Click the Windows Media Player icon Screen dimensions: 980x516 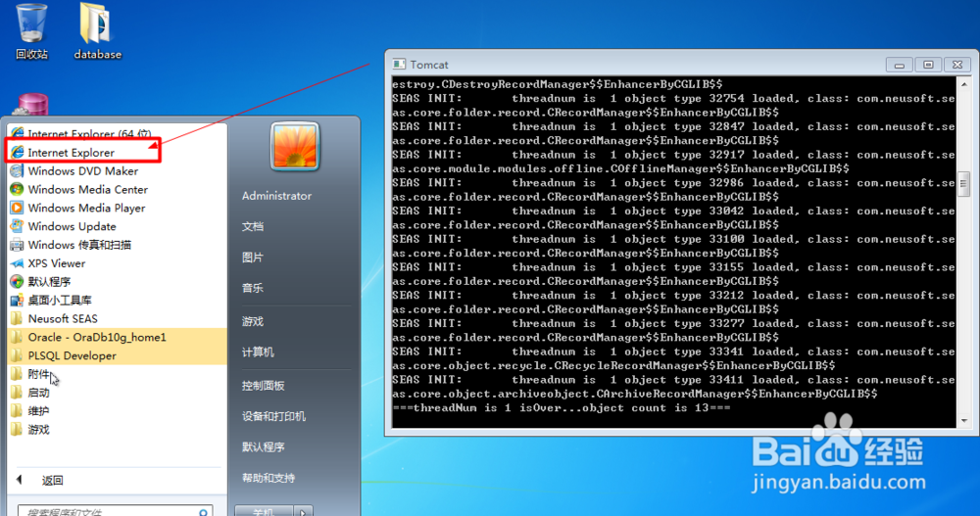[x=18, y=208]
